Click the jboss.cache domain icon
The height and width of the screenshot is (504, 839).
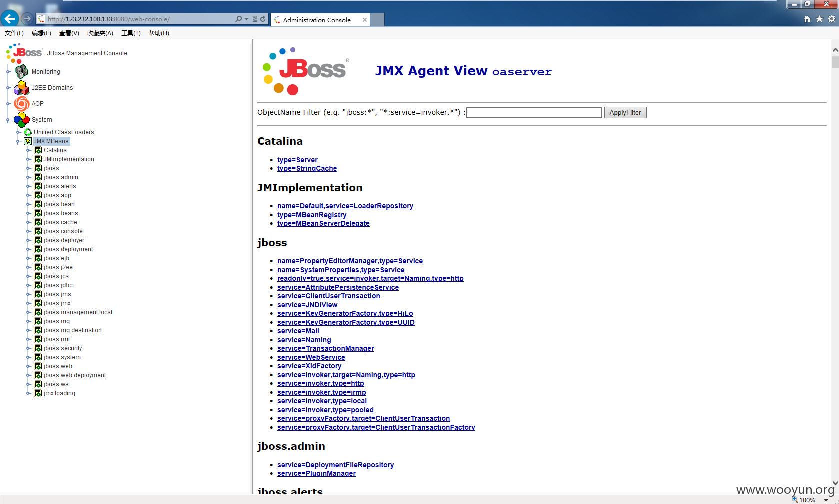38,222
